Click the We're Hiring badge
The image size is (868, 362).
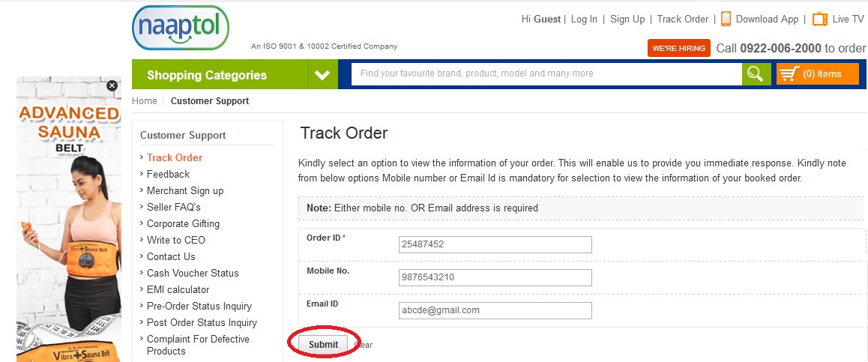tap(679, 48)
